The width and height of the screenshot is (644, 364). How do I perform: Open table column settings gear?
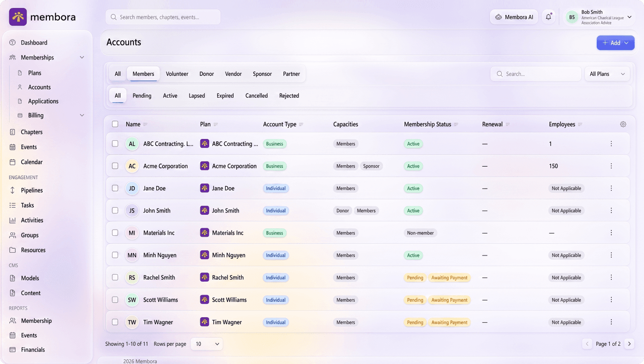click(x=623, y=124)
